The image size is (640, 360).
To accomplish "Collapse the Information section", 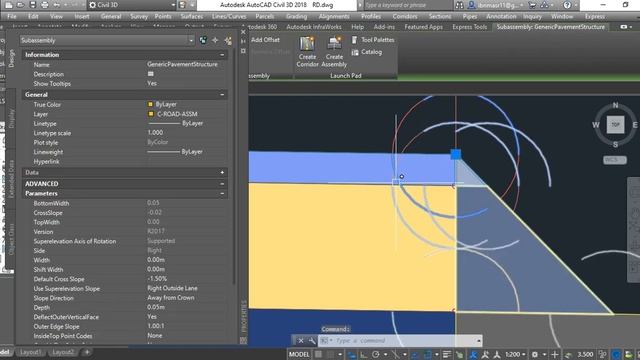I will tap(222, 55).
